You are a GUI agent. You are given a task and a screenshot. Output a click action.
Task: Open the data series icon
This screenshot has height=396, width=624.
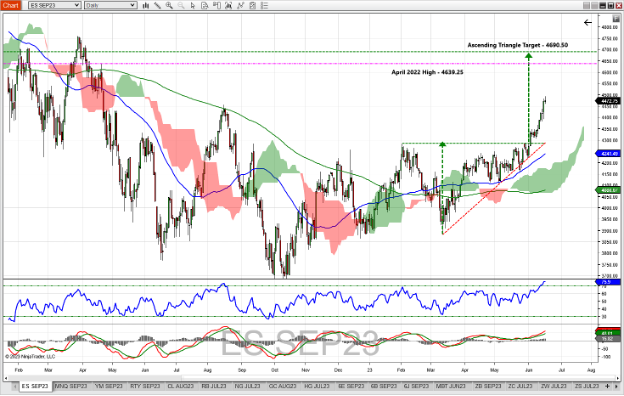pos(228,5)
